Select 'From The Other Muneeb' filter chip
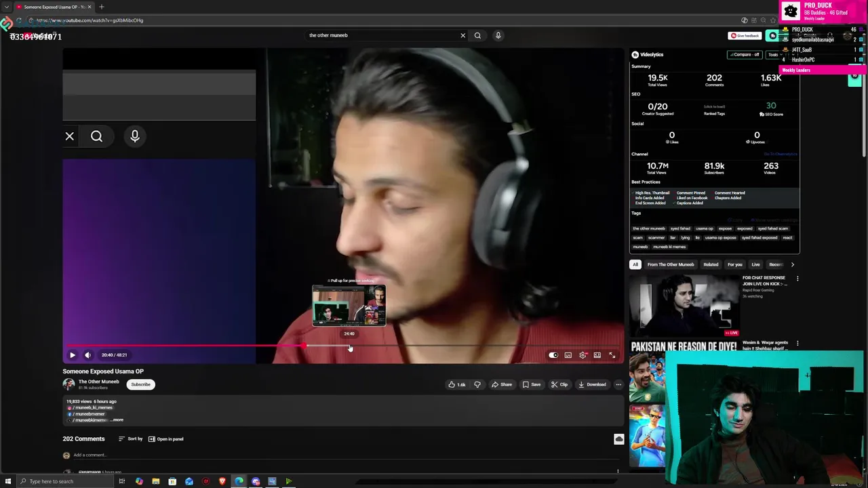This screenshot has height=488, width=868. [x=671, y=264]
